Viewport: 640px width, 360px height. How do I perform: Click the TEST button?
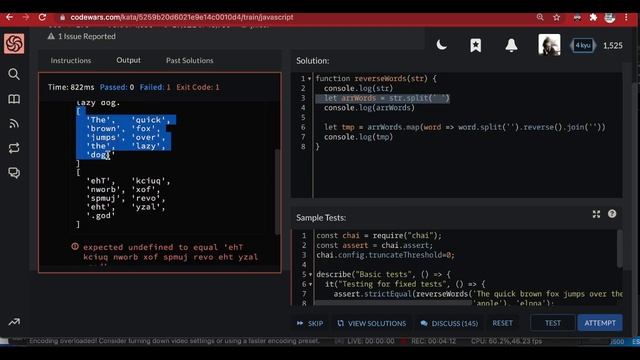(x=553, y=323)
